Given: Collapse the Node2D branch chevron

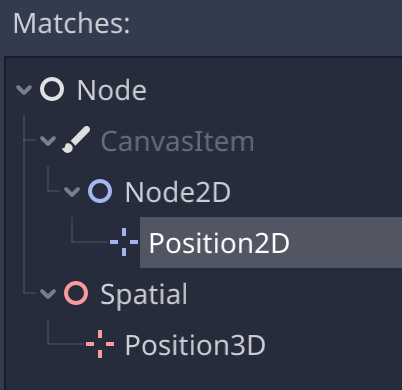Looking at the screenshot, I should [72, 192].
